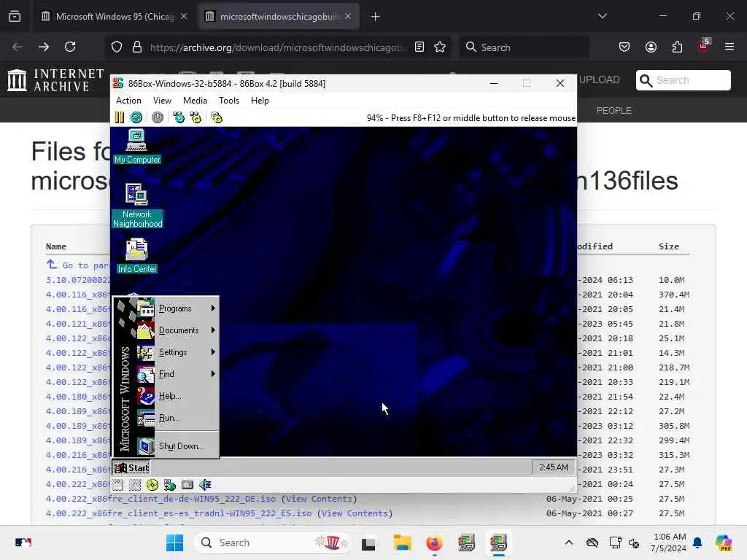This screenshot has width=747, height=560.
Task: Click the sound speaker icon in the 86Box status bar
Action: tap(205, 485)
